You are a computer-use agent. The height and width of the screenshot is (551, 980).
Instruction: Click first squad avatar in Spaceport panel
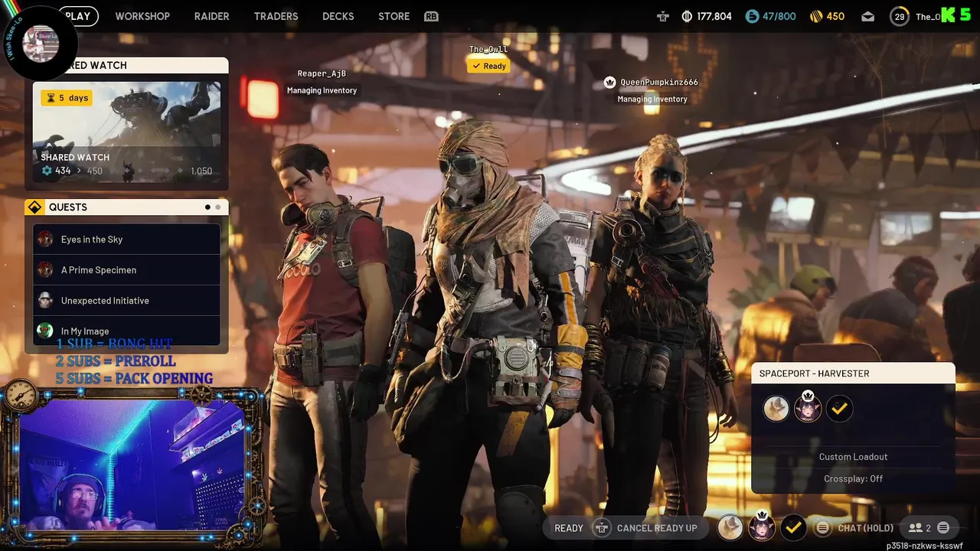tap(776, 409)
